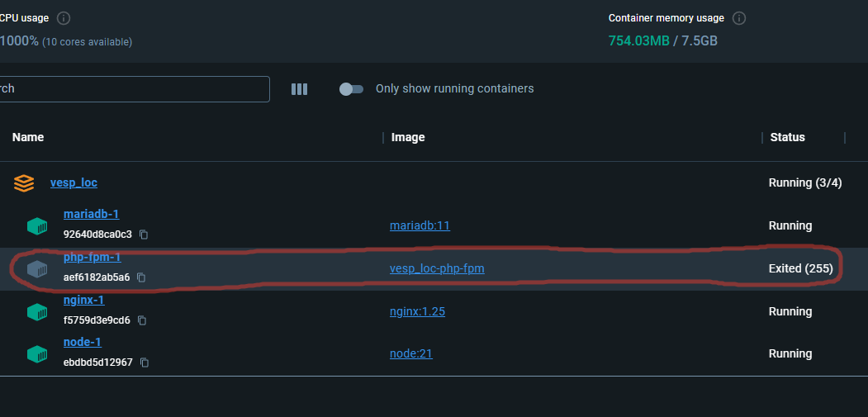Toggle Only show running containers
Screen dimensions: 868x417
351,89
